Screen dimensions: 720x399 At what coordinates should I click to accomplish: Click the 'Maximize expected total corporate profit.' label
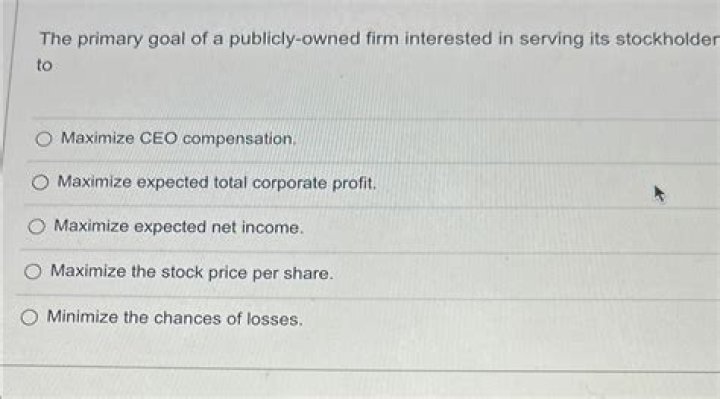point(217,183)
